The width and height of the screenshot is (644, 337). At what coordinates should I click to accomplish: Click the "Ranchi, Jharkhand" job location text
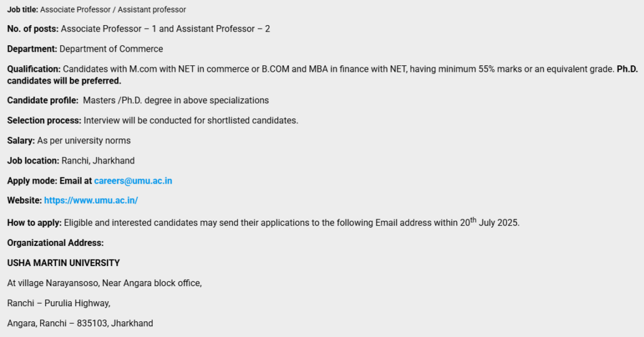coord(98,161)
